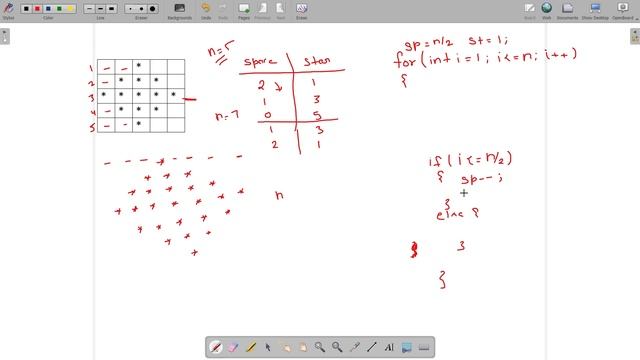
Task: Select the Eraser tool in bottom palette
Action: click(x=233, y=347)
